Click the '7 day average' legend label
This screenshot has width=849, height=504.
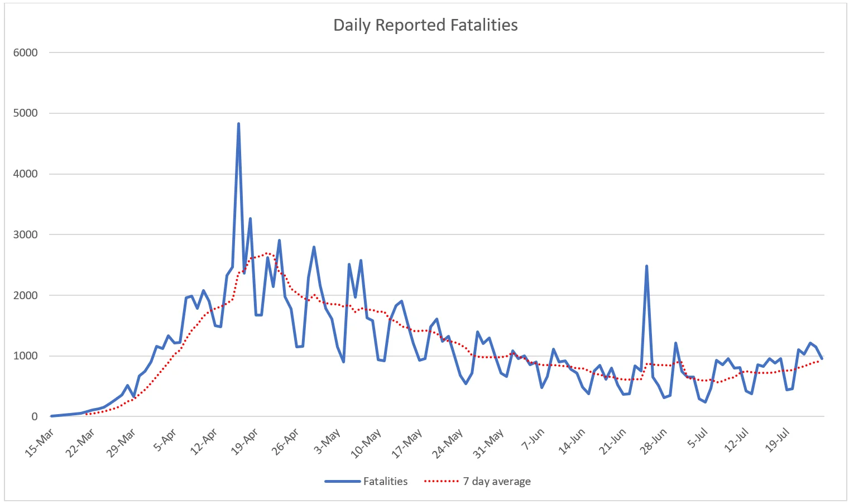tap(497, 481)
